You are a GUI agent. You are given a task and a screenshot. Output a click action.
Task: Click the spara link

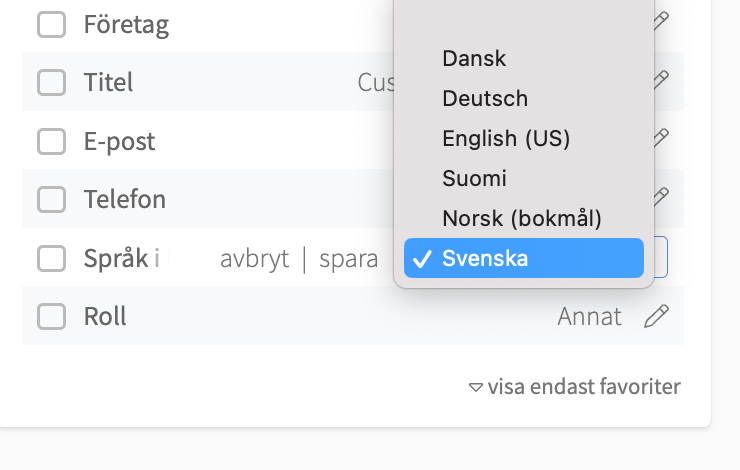click(x=348, y=259)
